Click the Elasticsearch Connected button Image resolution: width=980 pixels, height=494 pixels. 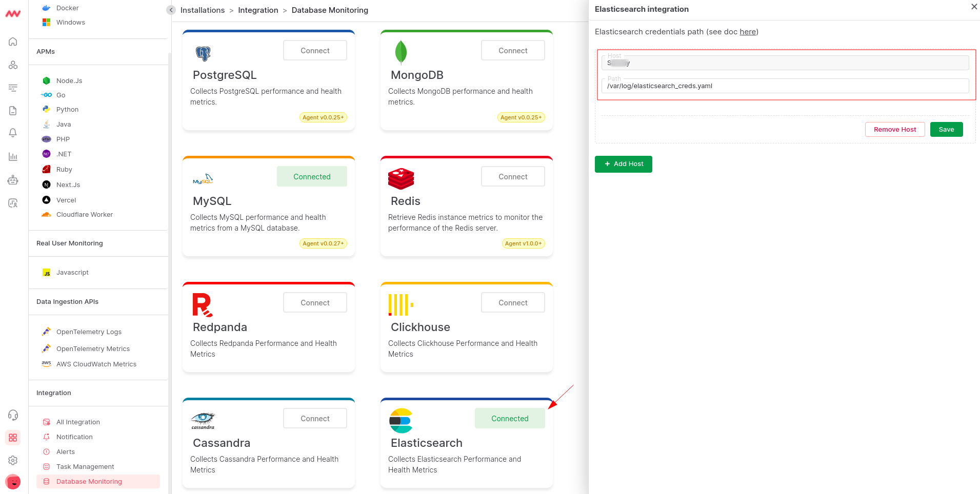tap(510, 418)
